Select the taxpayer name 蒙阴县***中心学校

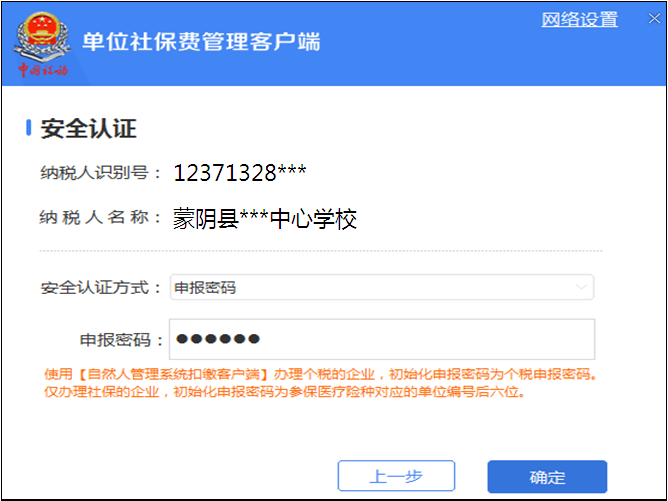tap(265, 219)
